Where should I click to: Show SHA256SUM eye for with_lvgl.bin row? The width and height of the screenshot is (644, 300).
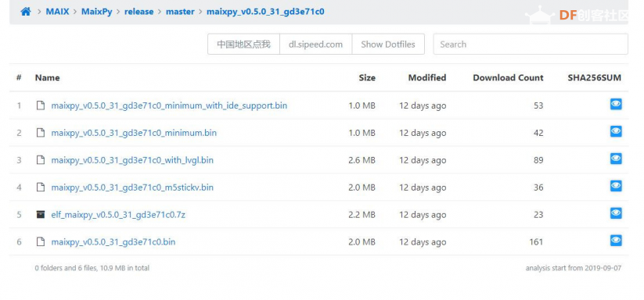click(616, 159)
